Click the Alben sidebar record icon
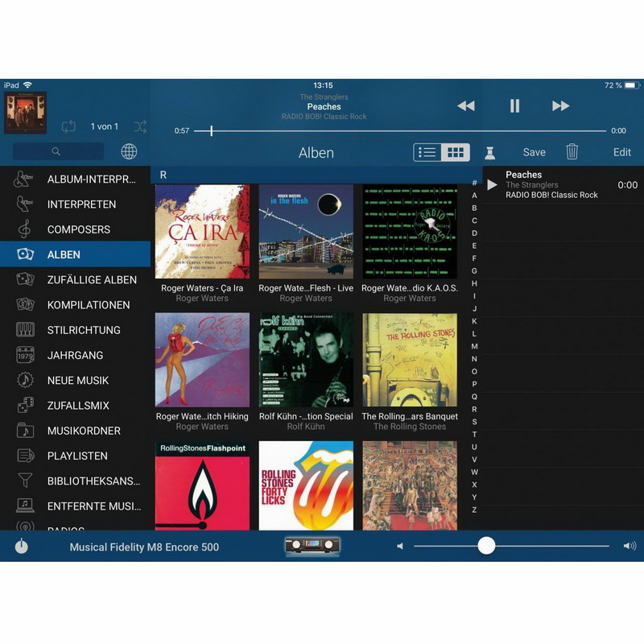Screen dimensions: 644x644 (x=25, y=254)
